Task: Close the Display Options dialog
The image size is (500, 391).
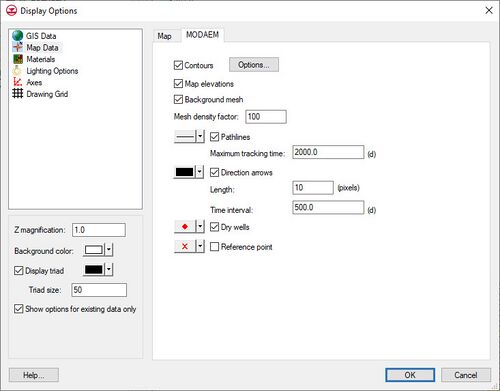Action: (489, 11)
